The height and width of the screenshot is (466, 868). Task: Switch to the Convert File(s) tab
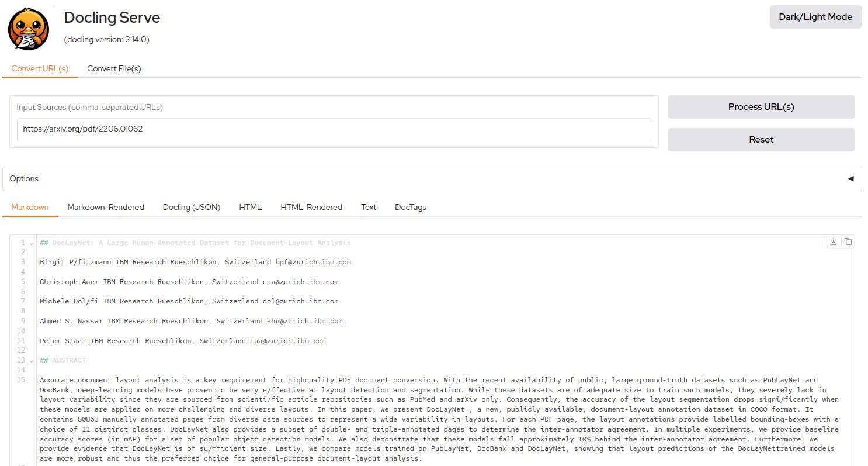tap(114, 68)
